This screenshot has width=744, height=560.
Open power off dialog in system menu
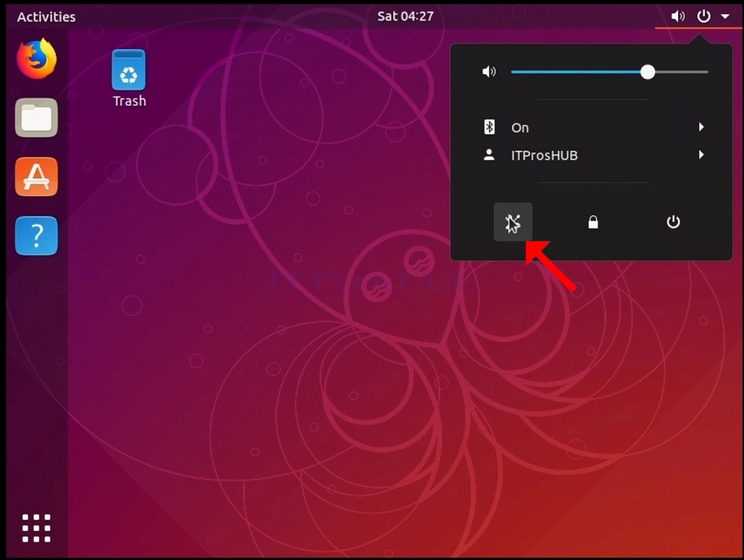(674, 222)
